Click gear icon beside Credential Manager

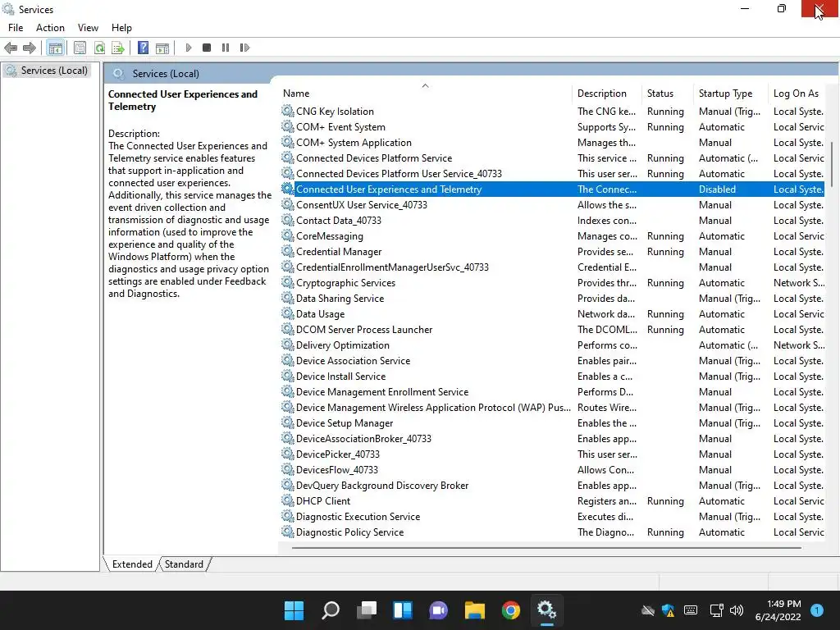click(288, 251)
